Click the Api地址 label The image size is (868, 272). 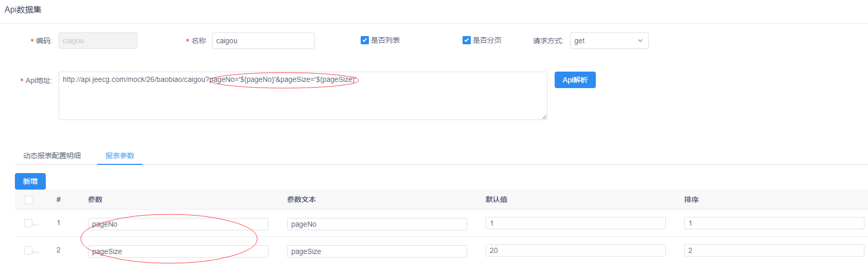coord(39,80)
